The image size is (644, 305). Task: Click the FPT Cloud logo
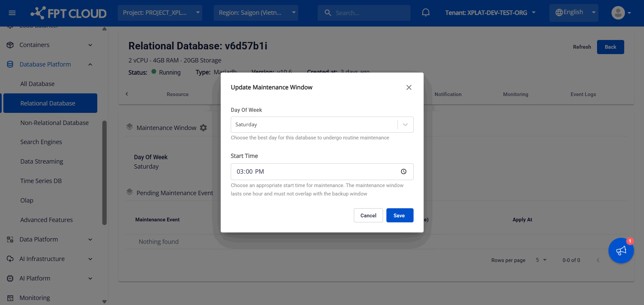point(69,13)
